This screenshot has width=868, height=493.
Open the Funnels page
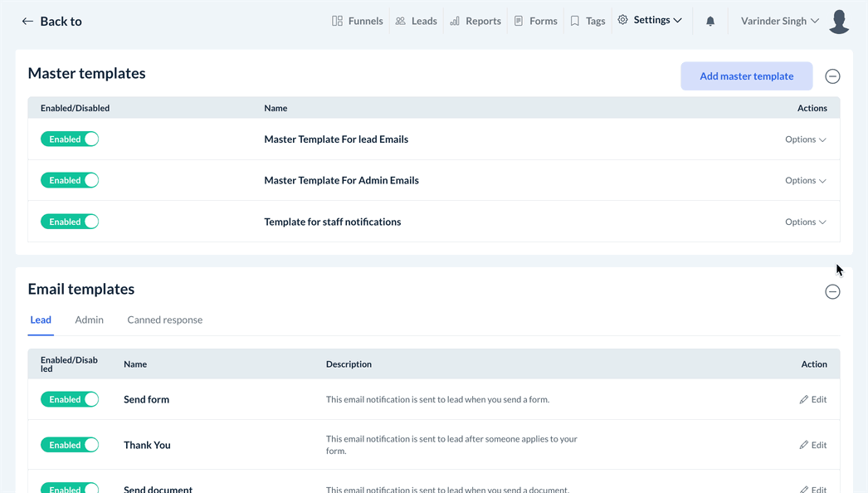[x=358, y=21]
